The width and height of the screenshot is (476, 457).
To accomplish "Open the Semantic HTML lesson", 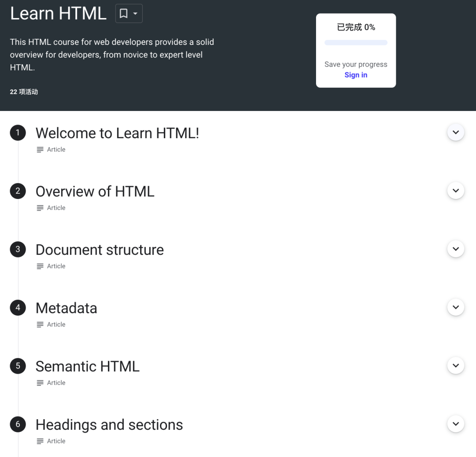I will pyautogui.click(x=87, y=366).
